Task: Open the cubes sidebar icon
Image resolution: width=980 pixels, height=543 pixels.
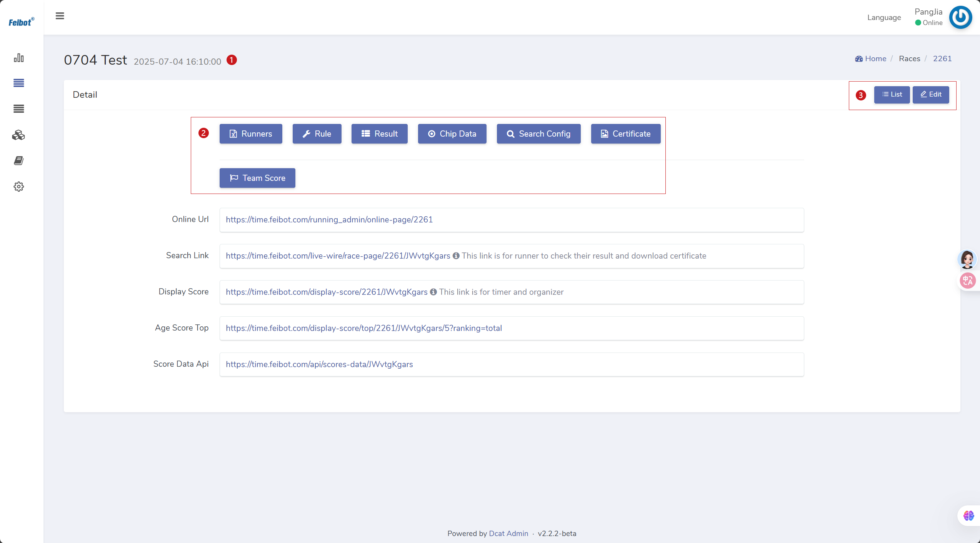Action: [x=18, y=135]
